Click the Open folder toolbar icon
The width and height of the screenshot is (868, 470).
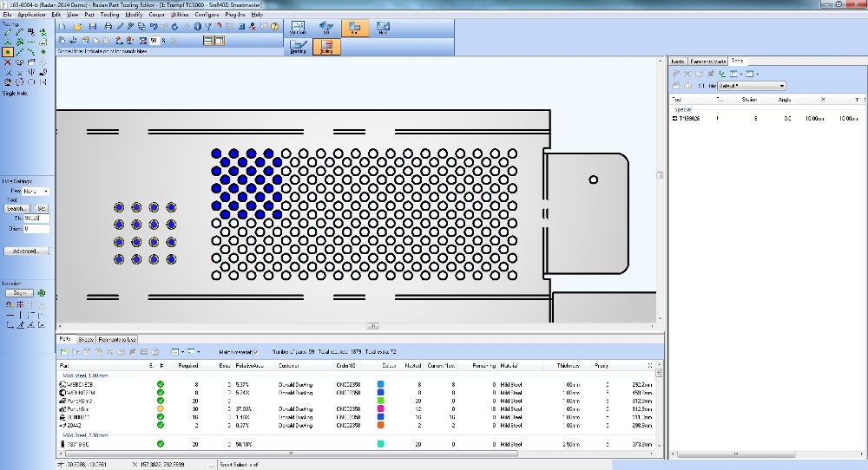(78, 27)
